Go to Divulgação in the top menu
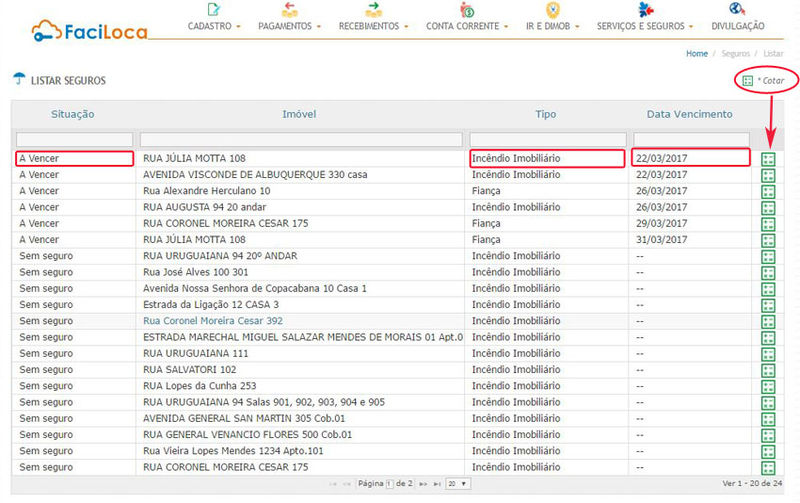The image size is (800, 503). tap(738, 26)
